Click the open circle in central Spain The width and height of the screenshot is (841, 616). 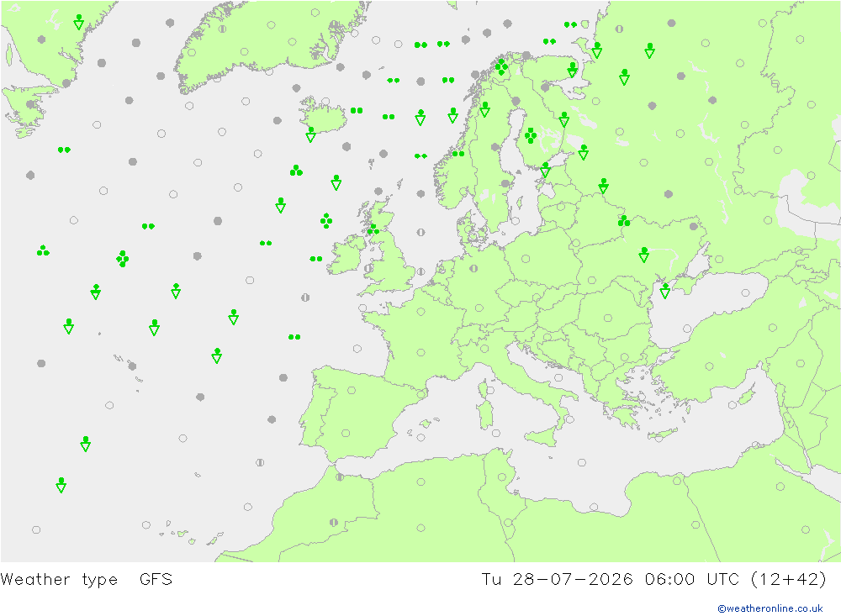coord(346,433)
